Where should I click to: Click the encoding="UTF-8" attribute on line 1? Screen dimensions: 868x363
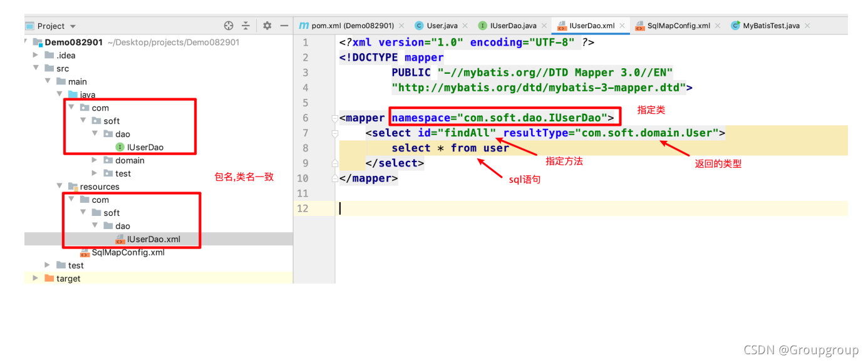point(522,43)
